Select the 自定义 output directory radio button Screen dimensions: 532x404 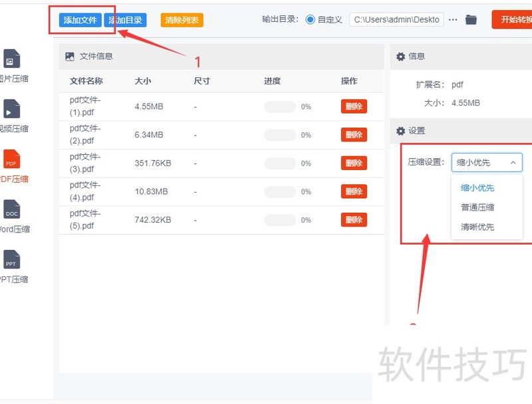coord(310,19)
